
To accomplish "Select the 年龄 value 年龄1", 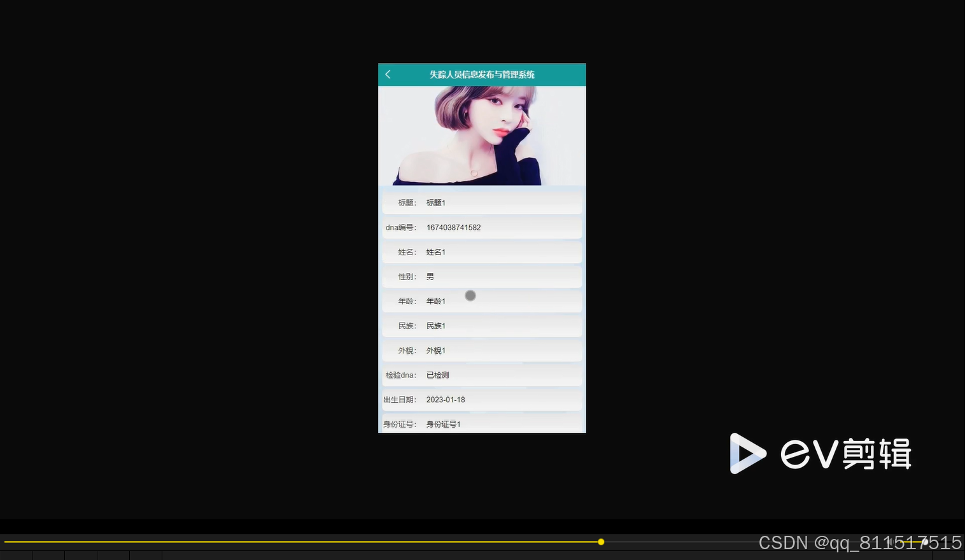I will coord(436,301).
